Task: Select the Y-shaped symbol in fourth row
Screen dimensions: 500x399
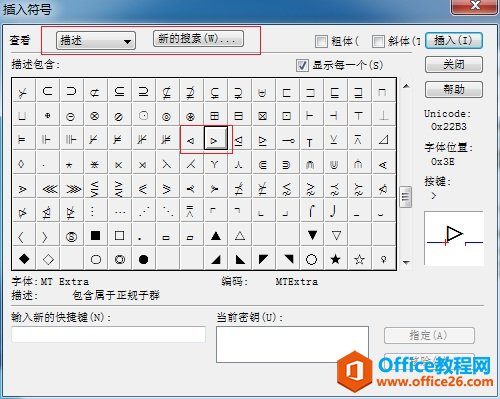Action: (216, 164)
